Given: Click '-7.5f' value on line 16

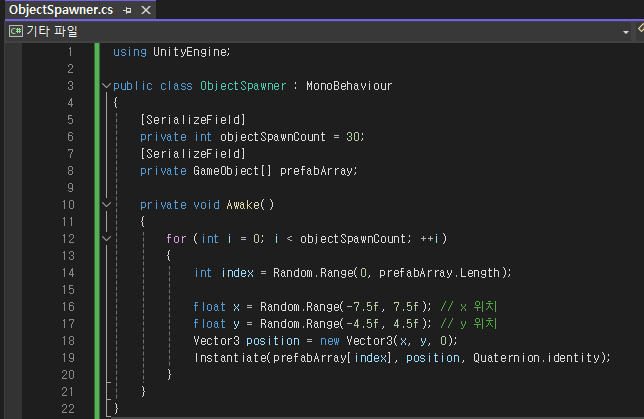Looking at the screenshot, I should click(x=363, y=307).
